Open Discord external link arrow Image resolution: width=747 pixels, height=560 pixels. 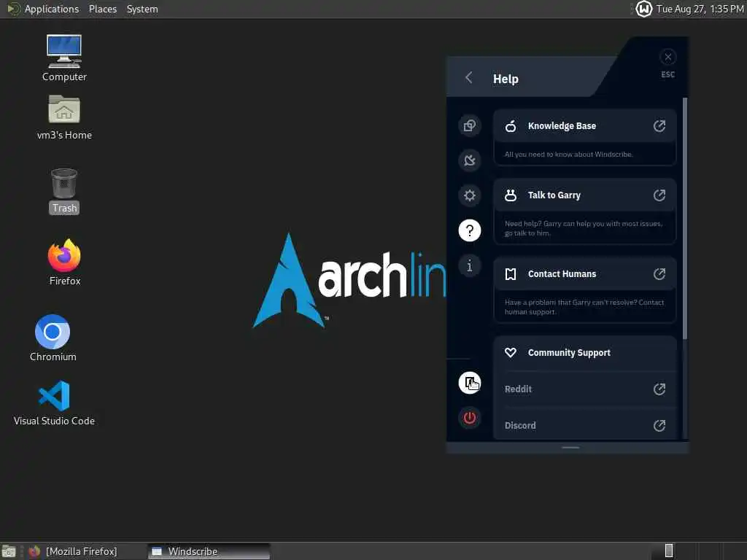click(x=659, y=425)
